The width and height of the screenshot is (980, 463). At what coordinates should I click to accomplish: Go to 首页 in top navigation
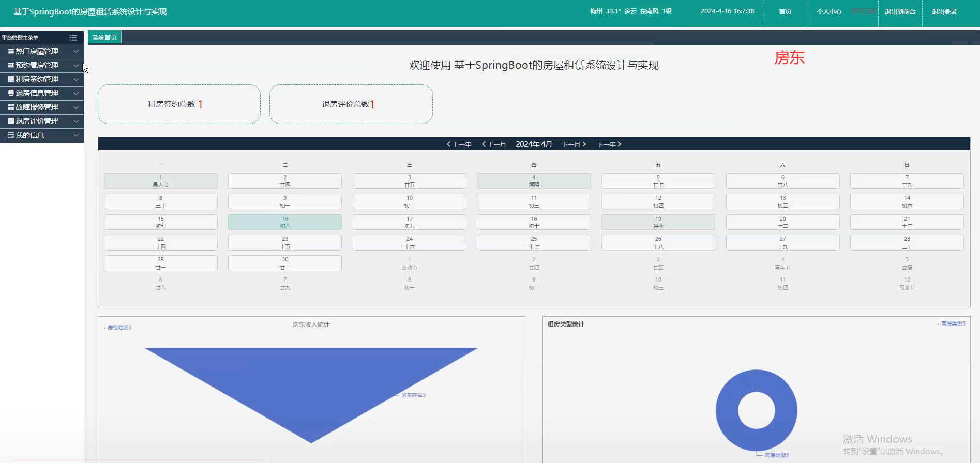point(785,11)
